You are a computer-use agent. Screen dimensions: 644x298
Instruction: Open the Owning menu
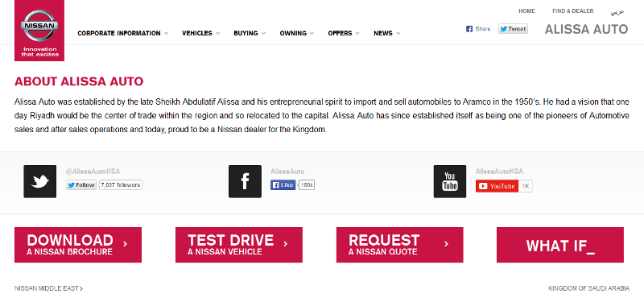[x=297, y=33]
